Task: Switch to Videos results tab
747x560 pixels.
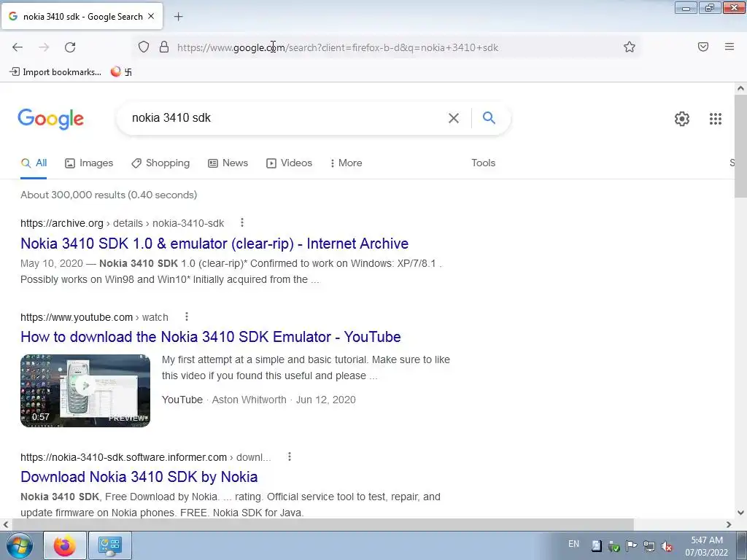Action: (x=289, y=163)
